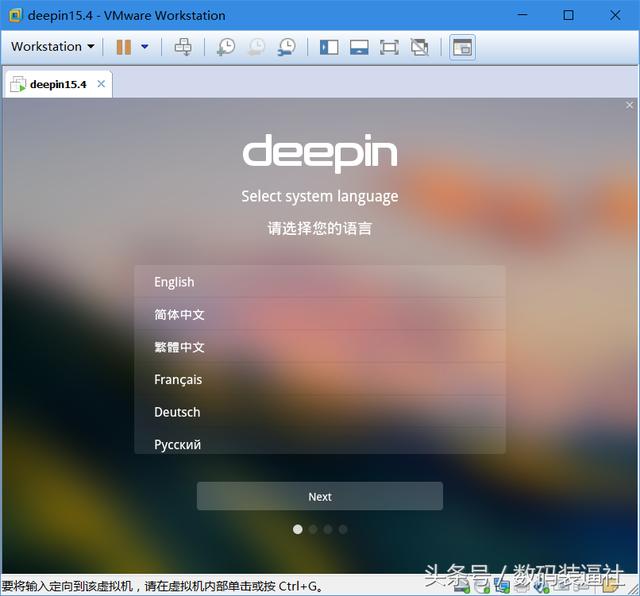Select 简体中文 language
Screen dimensions: 640x596
[320, 314]
